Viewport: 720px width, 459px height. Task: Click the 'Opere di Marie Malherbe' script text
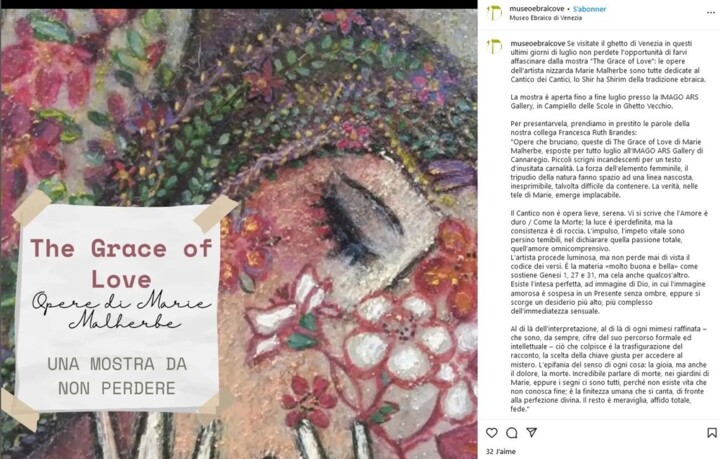[x=121, y=310]
